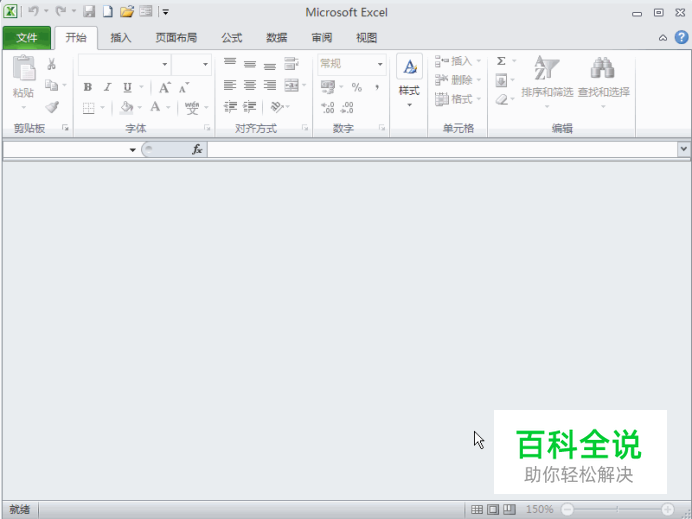Toggle Underline formatting
Viewport: 692px width, 519px height.
point(128,87)
